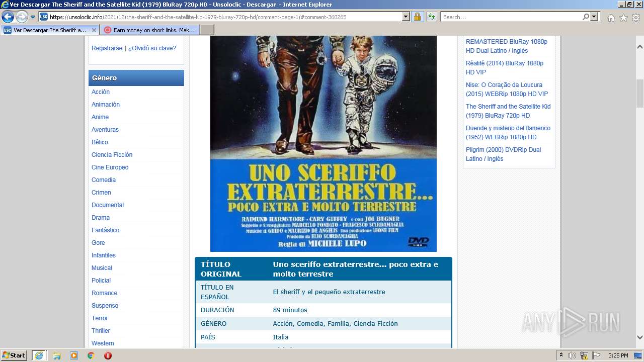Open the Windows Start button
The image size is (644, 362).
pos(14,355)
